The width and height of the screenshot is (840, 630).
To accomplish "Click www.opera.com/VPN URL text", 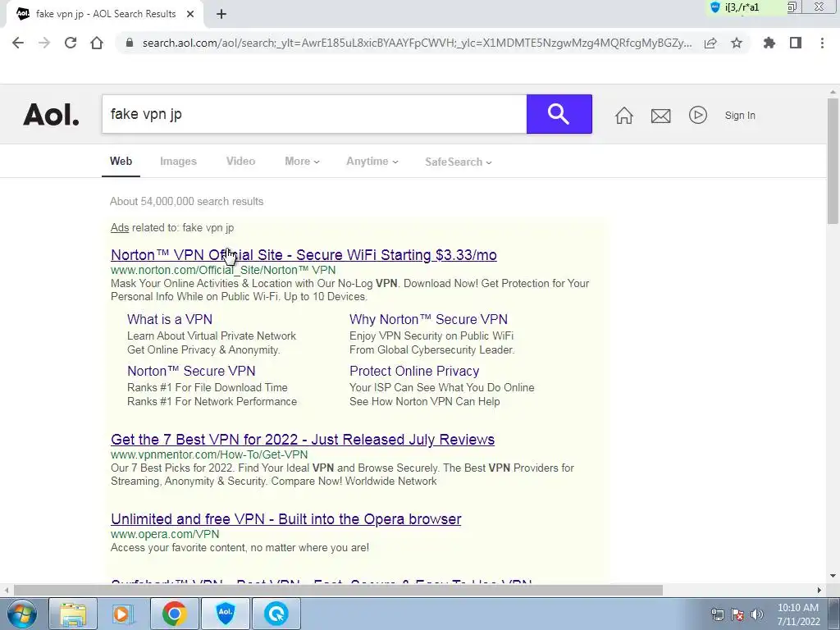I will [x=165, y=534].
